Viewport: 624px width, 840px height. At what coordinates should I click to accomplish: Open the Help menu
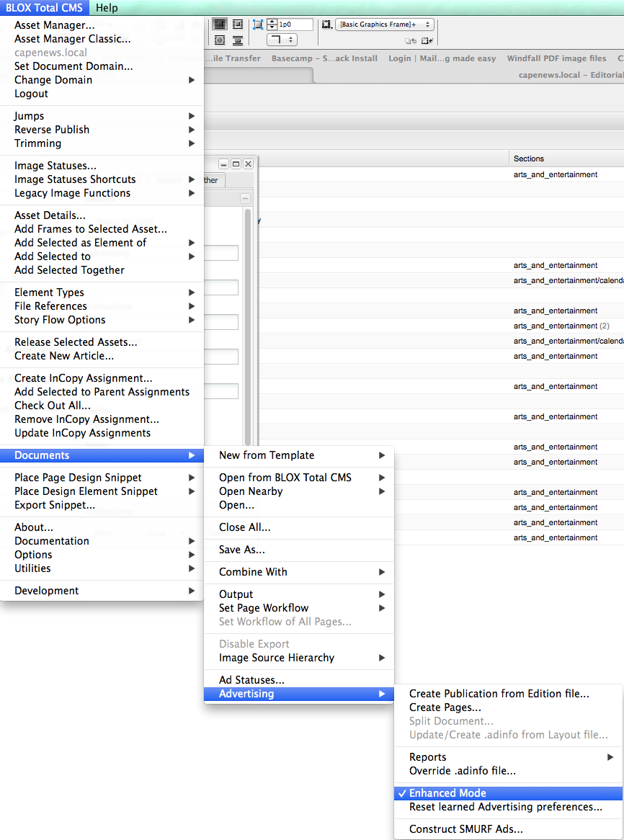(x=107, y=7)
